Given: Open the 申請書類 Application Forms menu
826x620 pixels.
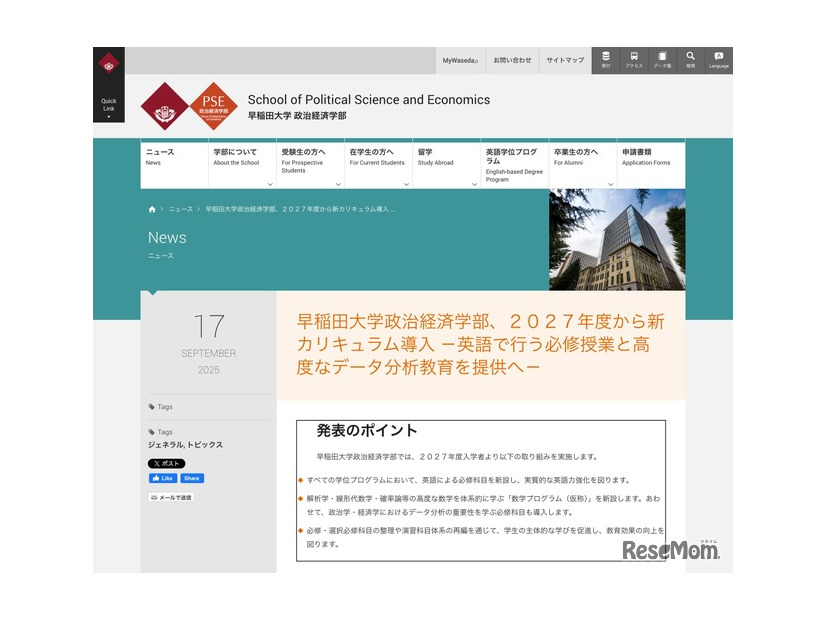Looking at the screenshot, I should pos(651,164).
